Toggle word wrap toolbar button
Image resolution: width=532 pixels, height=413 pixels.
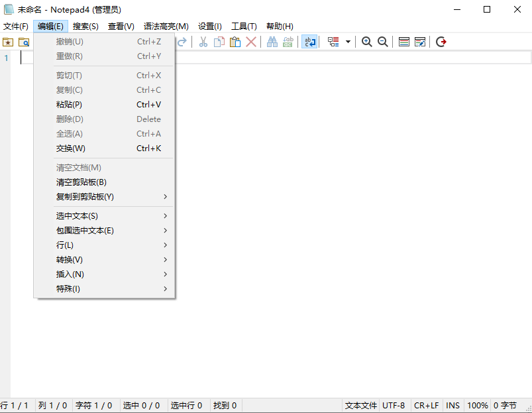click(x=309, y=42)
